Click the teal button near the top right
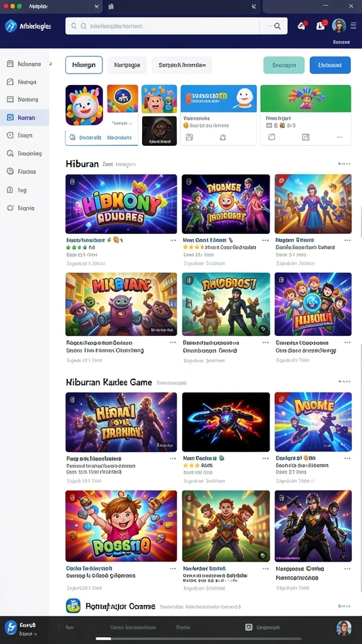The height and width of the screenshot is (644, 362). pyautogui.click(x=283, y=65)
